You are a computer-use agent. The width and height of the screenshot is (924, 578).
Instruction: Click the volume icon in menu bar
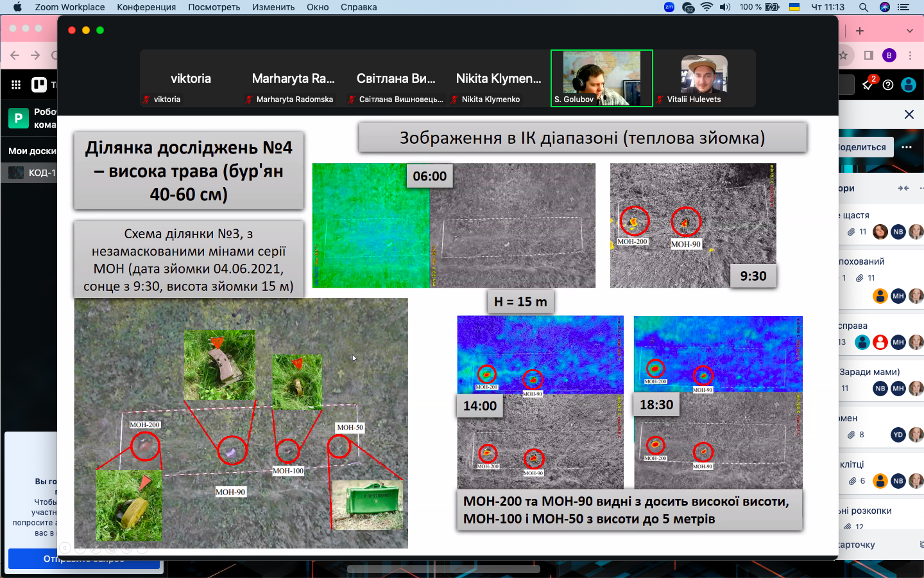pos(725,7)
